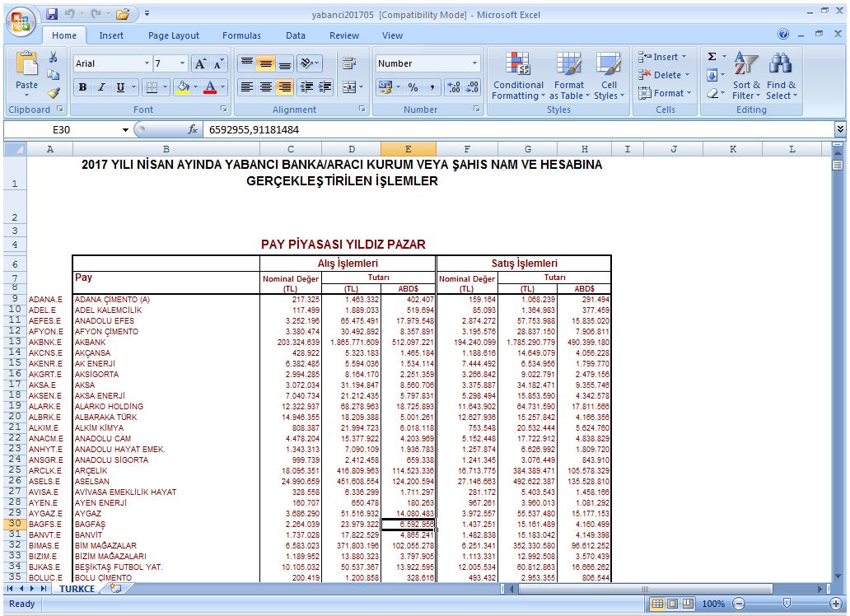The image size is (850, 616).
Task: Switch to Page Layout view button
Action: 673,604
